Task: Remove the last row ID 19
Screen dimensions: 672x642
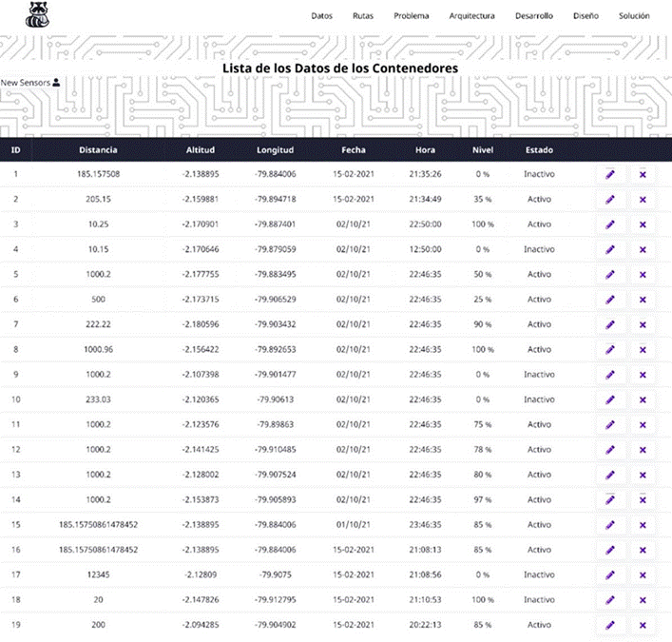Action: (x=643, y=625)
